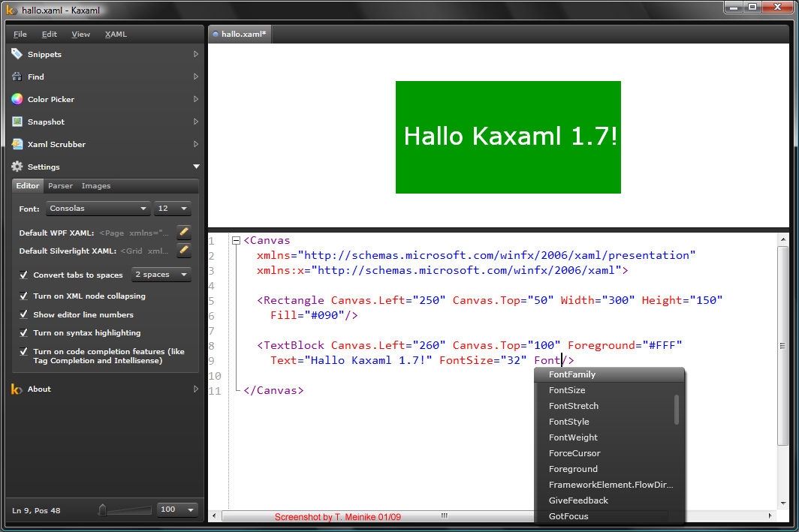Image resolution: width=799 pixels, height=532 pixels.
Task: Collapse the Canvas node in the editor
Action: [x=236, y=240]
